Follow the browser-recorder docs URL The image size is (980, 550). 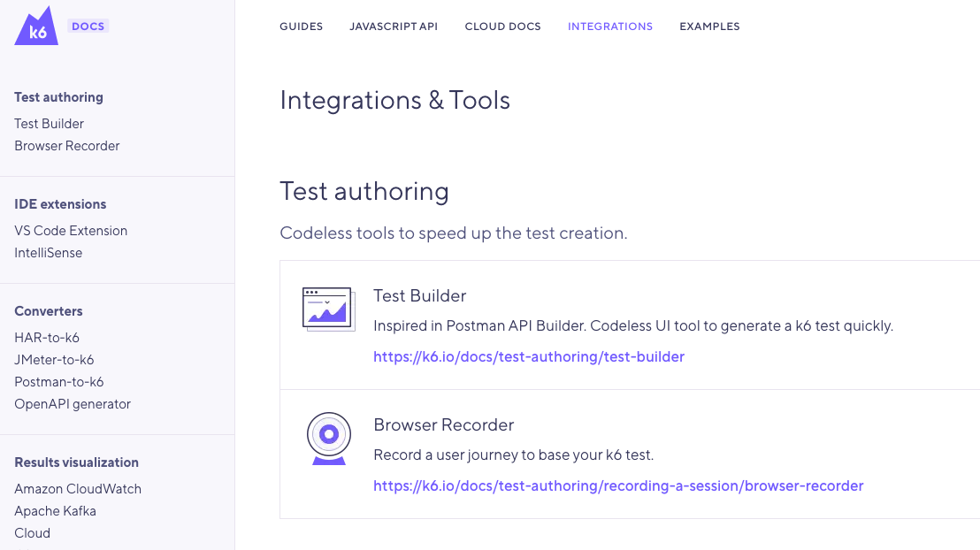click(x=618, y=486)
